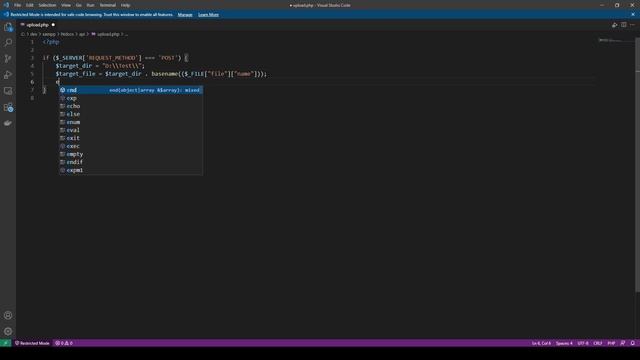Click the unsaved dot on upload.php tab
This screenshot has width=640, height=360.
(53, 25)
